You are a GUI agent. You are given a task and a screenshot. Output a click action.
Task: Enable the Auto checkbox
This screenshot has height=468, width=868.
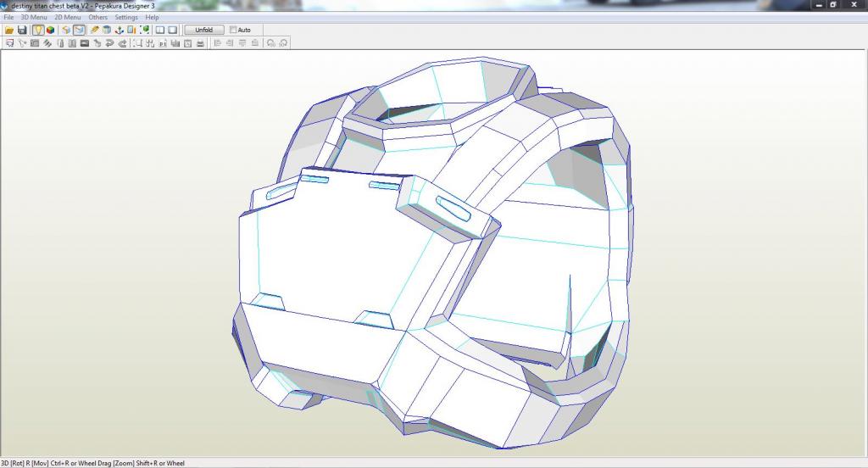point(233,30)
